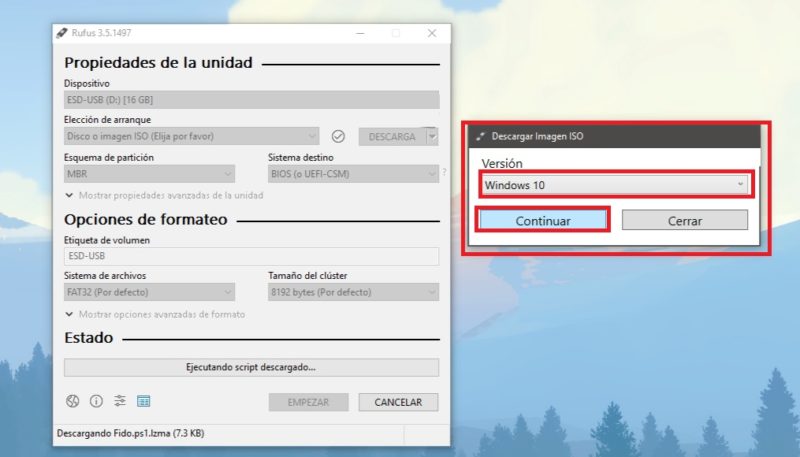The width and height of the screenshot is (800, 457).
Task: Open Sistema destino BIOS dropdown
Action: [353, 174]
